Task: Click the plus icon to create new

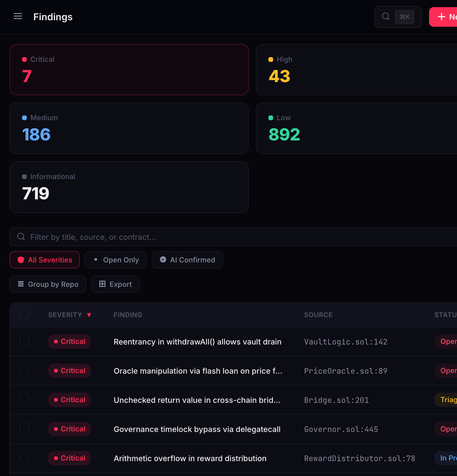Action: (441, 17)
